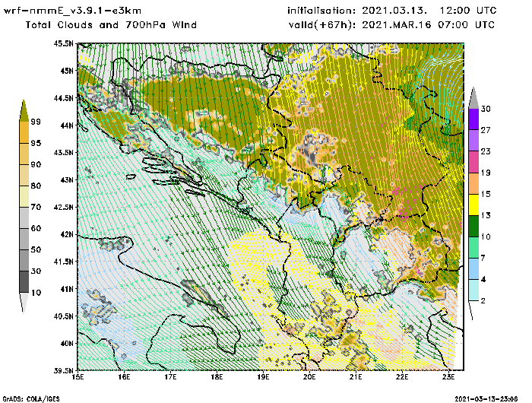Image resolution: width=532 pixels, height=403 pixels.
Task: Click the tan 80–90 cloud legend swatch
Action: (x=24, y=175)
